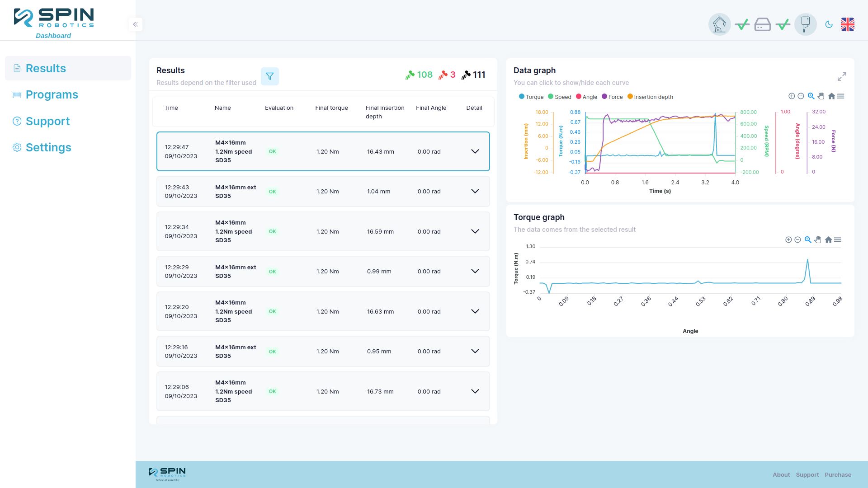Open the Settings menu item

48,147
